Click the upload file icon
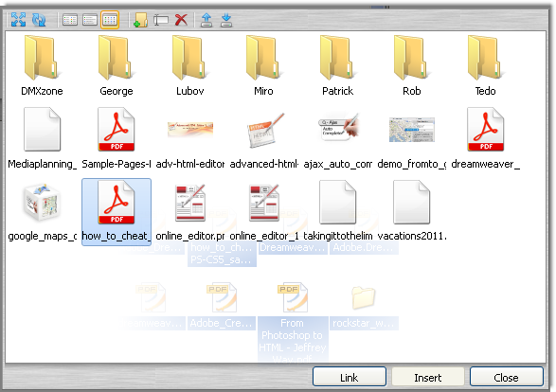The height and width of the screenshot is (392, 556). tap(206, 20)
